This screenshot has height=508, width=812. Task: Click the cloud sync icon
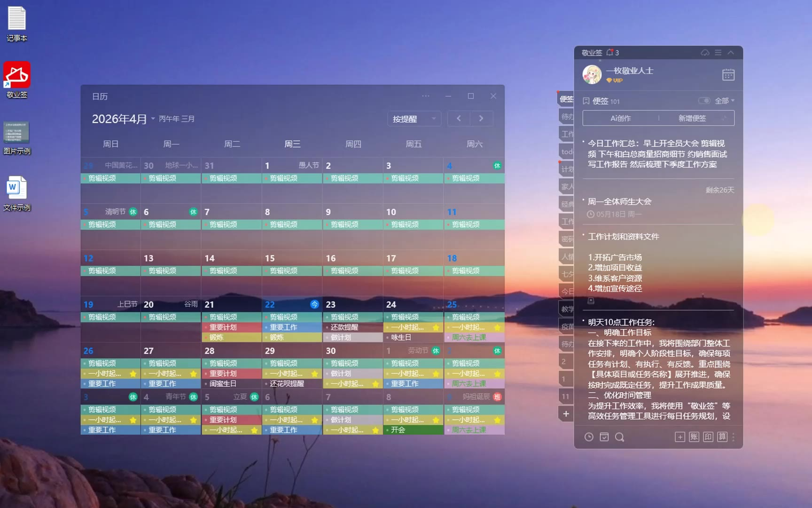pos(705,53)
